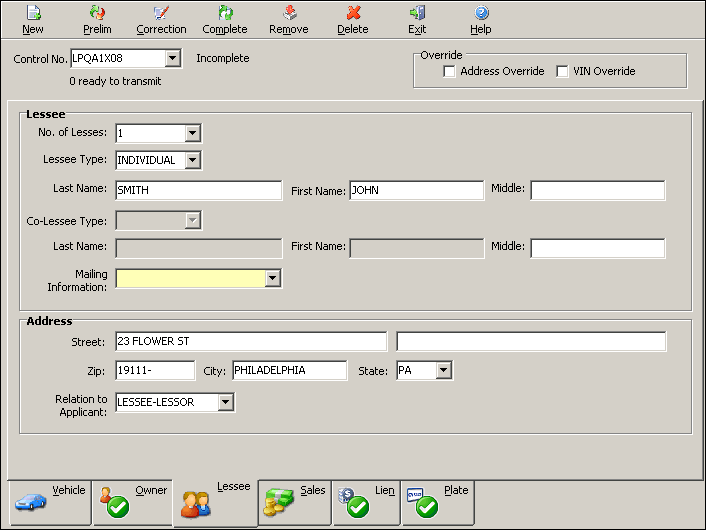Click the Complete button label
706x530 pixels.
225,29
